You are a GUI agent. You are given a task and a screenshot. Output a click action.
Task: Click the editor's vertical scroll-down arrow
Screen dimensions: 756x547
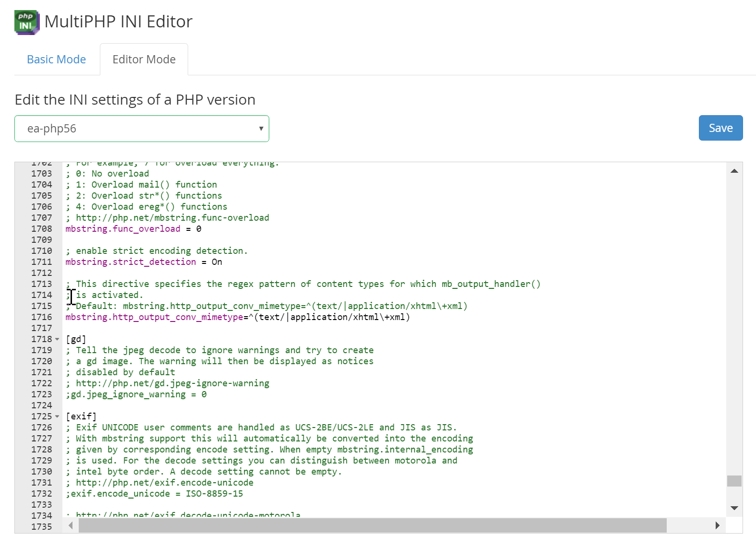pos(734,508)
